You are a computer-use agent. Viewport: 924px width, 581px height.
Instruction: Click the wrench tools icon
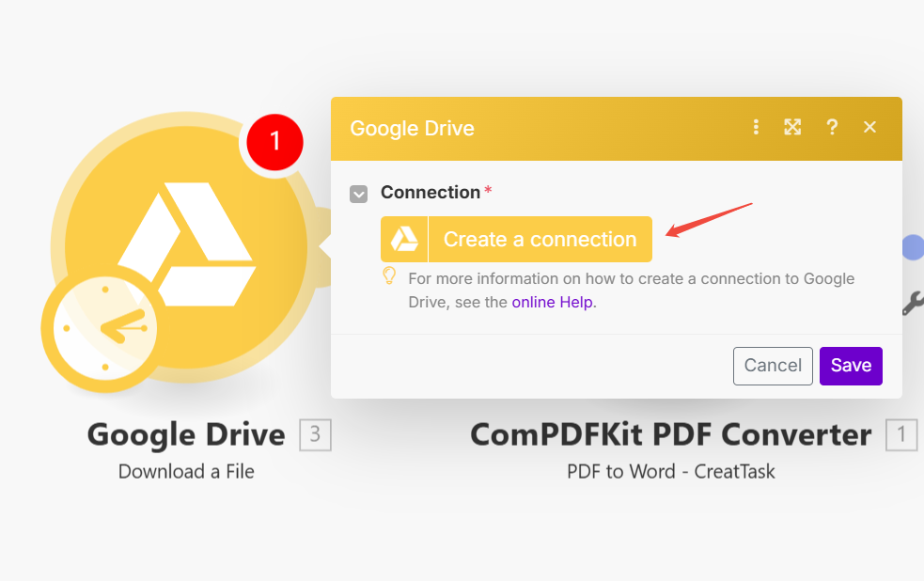[914, 303]
